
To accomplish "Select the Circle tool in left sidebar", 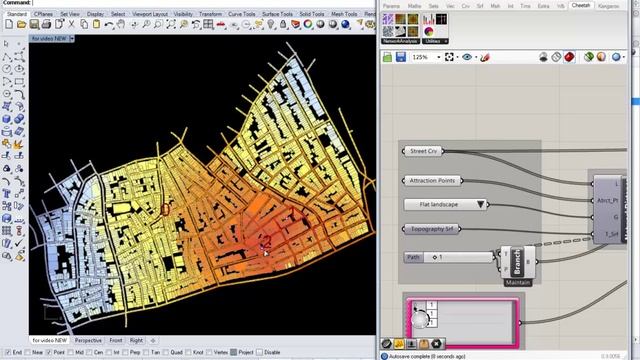I will [7, 69].
